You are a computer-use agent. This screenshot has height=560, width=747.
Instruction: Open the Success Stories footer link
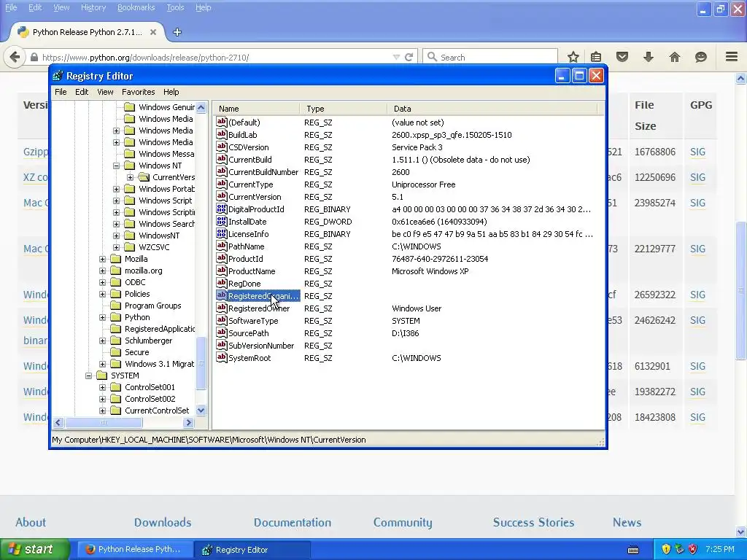[x=533, y=522]
